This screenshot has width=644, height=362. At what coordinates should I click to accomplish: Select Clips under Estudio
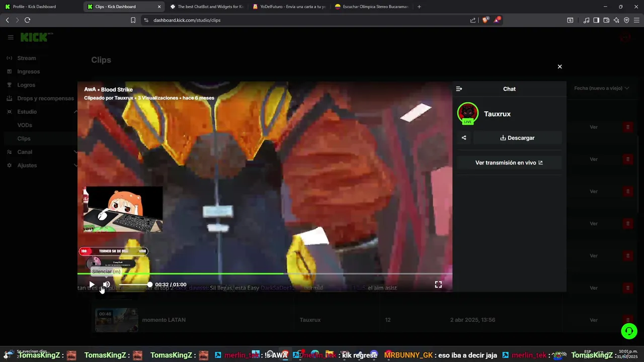[x=24, y=139]
